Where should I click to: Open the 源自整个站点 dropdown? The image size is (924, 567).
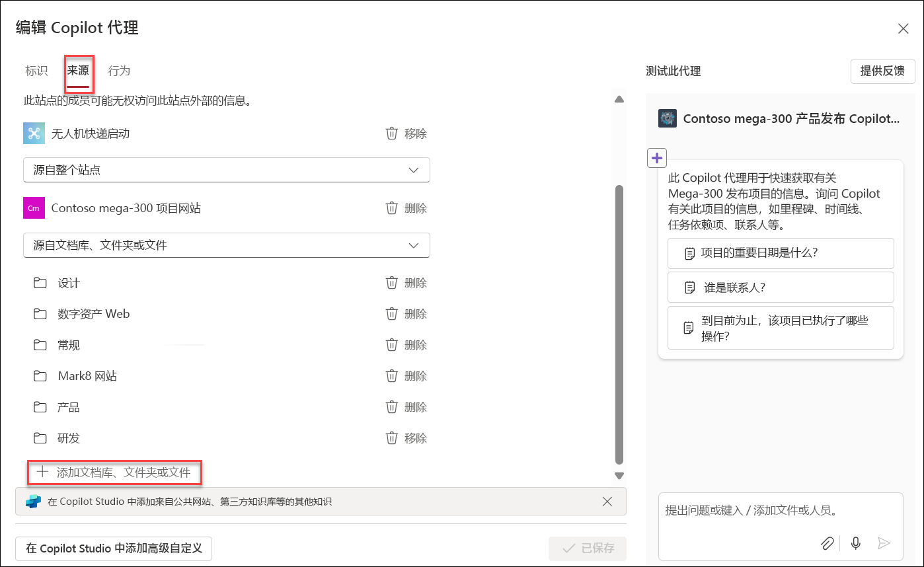(227, 170)
